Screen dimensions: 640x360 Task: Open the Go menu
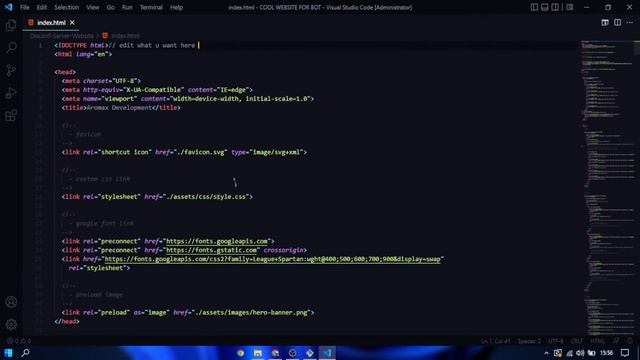111,7
